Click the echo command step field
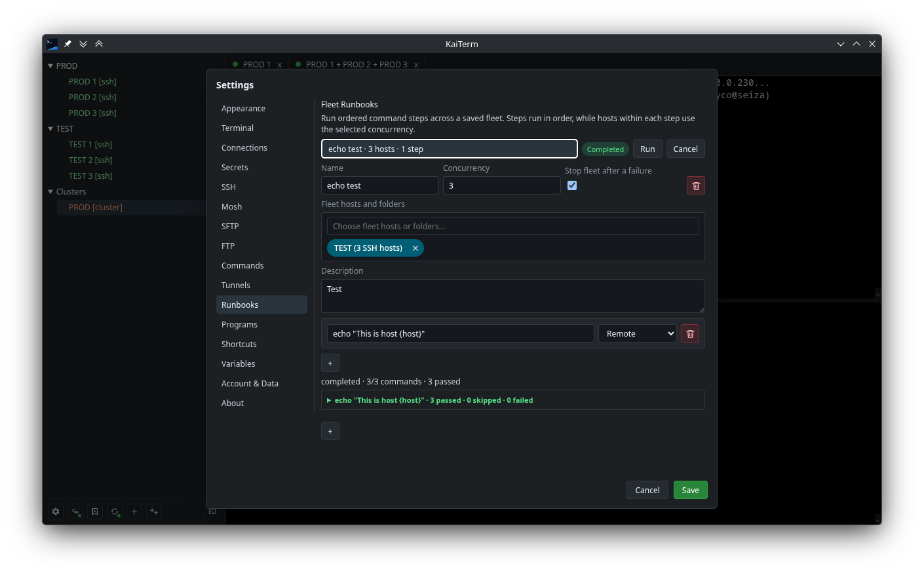Screen dimensions: 924x575 [x=461, y=334]
